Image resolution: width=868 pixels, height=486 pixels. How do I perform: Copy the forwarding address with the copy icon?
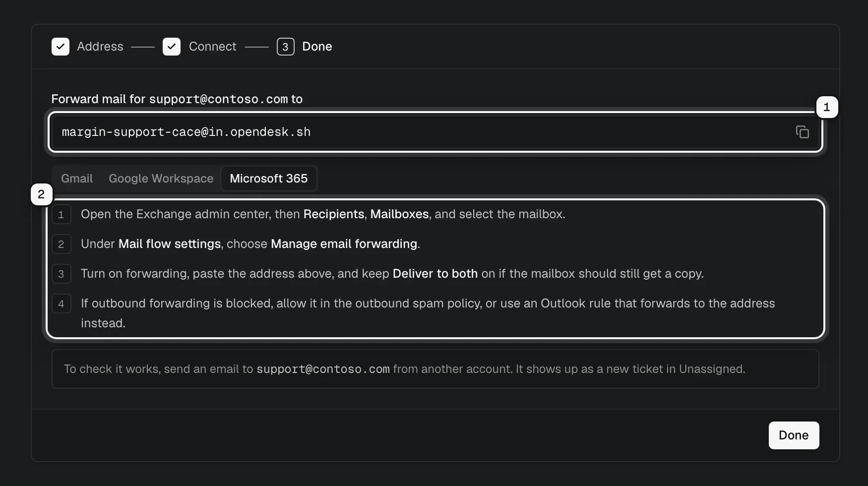(802, 132)
